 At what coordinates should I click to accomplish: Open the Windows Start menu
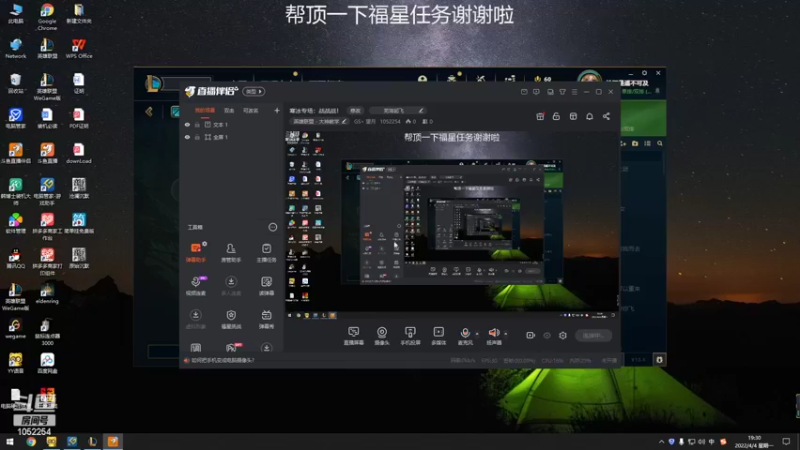(x=10, y=441)
